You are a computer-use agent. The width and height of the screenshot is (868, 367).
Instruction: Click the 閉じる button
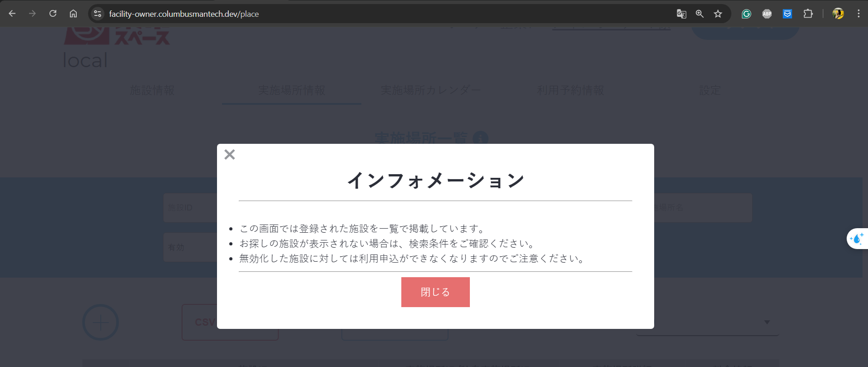point(435,292)
